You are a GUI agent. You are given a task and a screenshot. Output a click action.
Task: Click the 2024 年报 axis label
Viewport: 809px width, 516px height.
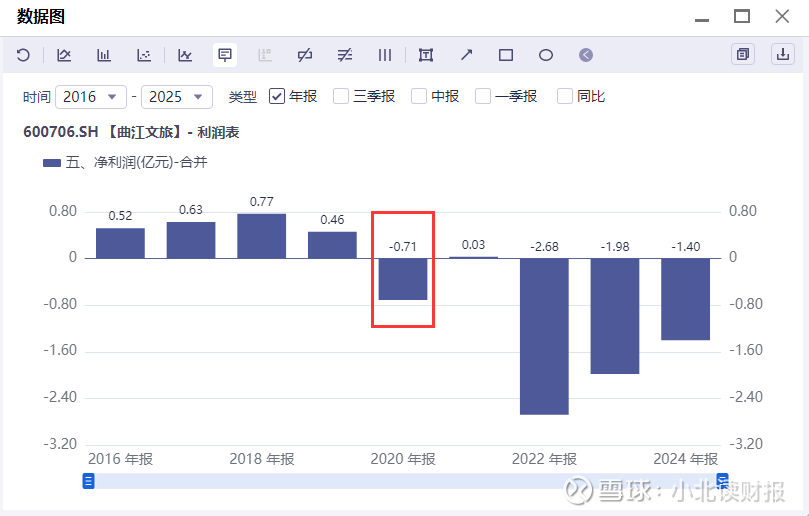(686, 459)
